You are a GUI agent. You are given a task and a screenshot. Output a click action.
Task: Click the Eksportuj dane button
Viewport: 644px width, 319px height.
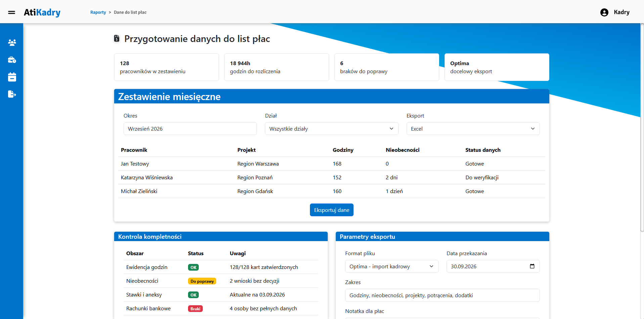(x=331, y=210)
